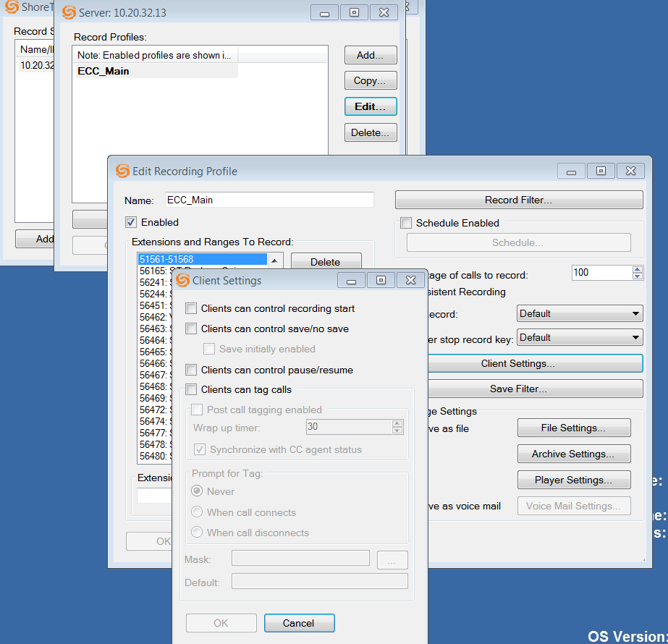
Task: Open Player Settings
Action: coord(574,480)
